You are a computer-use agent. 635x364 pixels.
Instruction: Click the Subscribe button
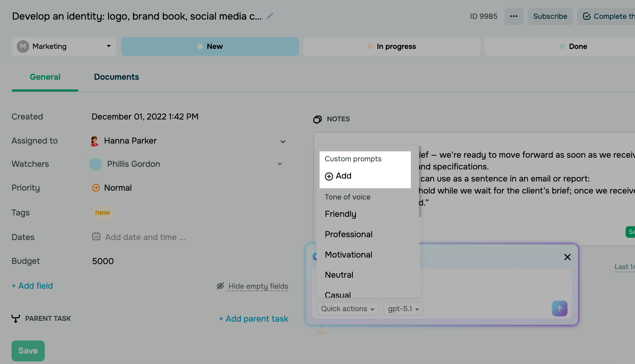click(x=550, y=16)
